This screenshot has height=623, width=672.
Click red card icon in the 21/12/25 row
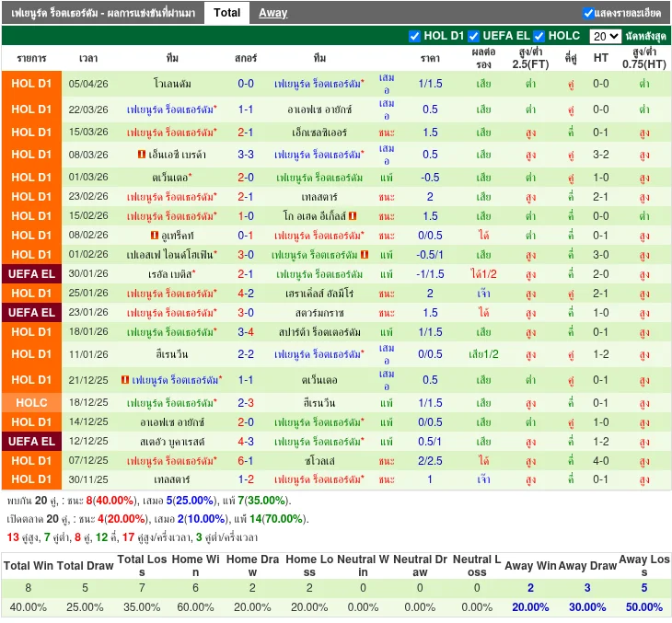click(x=123, y=380)
